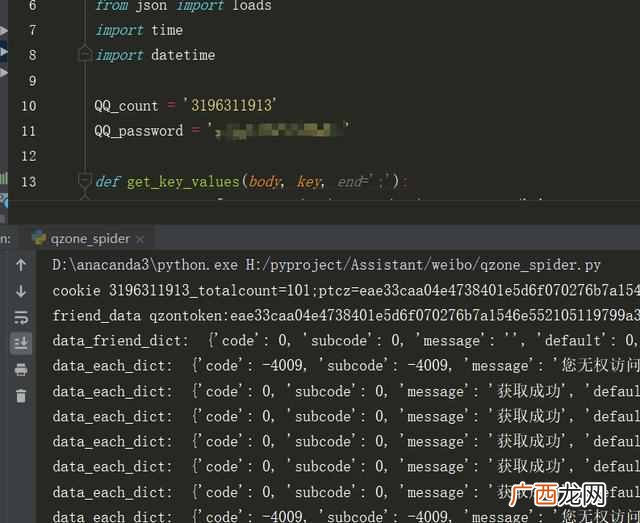Viewport: 640px width, 523px height.
Task: Open the qzone_spider.py file path link
Action: (423, 265)
